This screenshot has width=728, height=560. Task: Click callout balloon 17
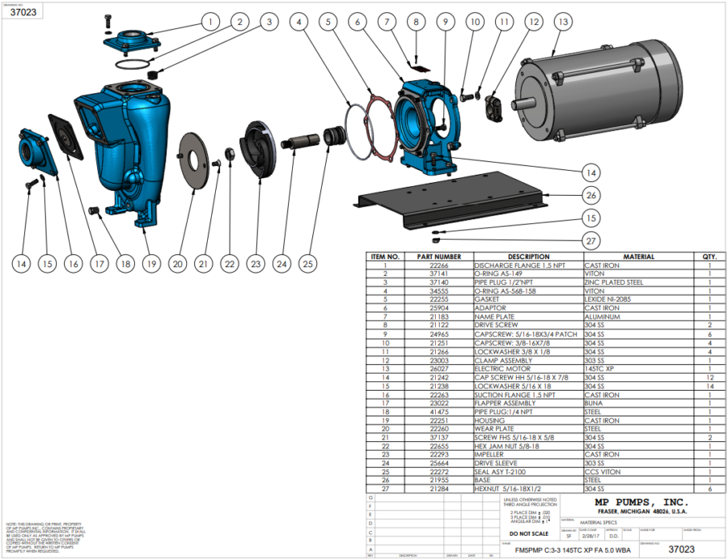tap(99, 264)
